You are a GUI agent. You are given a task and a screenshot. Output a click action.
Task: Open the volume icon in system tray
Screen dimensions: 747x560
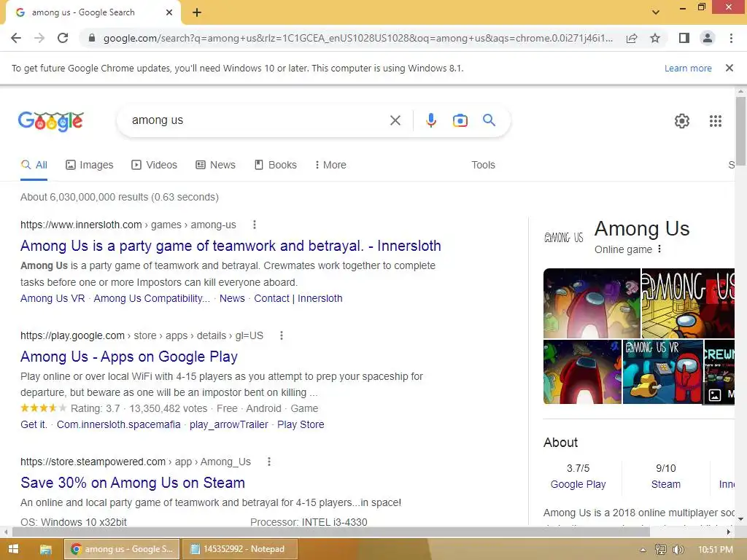pos(678,550)
